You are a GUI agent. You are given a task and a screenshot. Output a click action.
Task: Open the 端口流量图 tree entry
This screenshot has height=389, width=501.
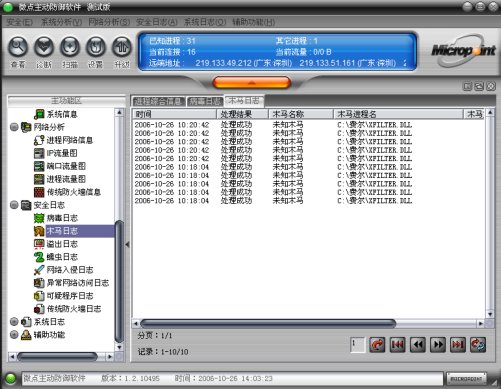pos(60,166)
